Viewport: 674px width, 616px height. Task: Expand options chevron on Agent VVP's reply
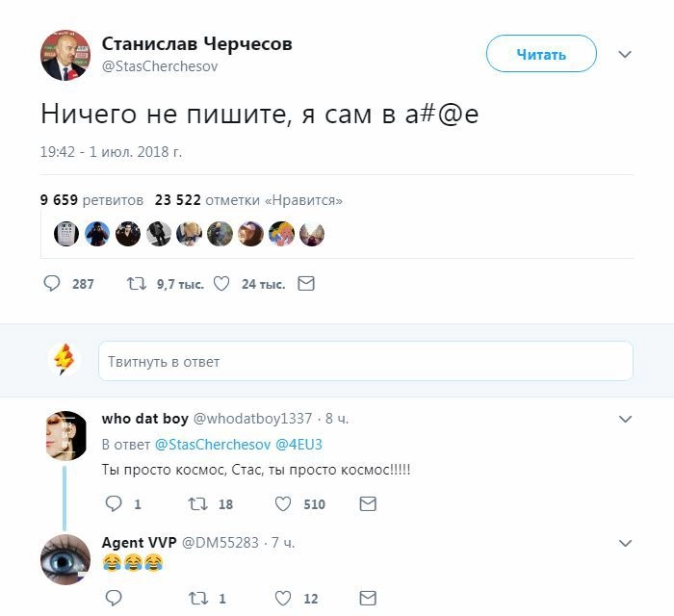[625, 543]
